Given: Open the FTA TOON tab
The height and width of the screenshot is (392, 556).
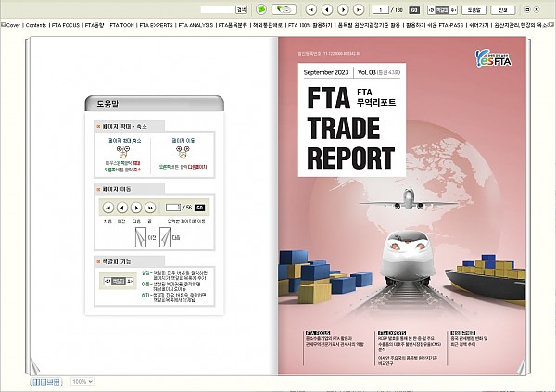Looking at the screenshot, I should point(121,25).
